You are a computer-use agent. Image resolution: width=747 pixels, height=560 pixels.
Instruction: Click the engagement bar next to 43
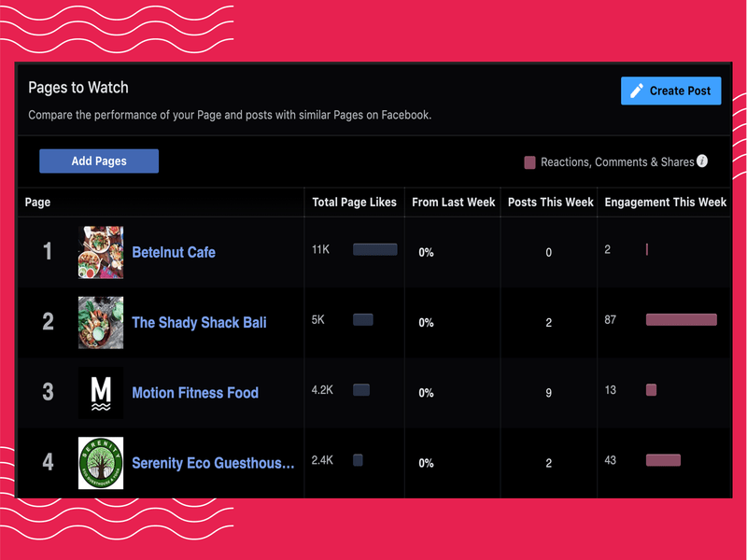(x=663, y=460)
